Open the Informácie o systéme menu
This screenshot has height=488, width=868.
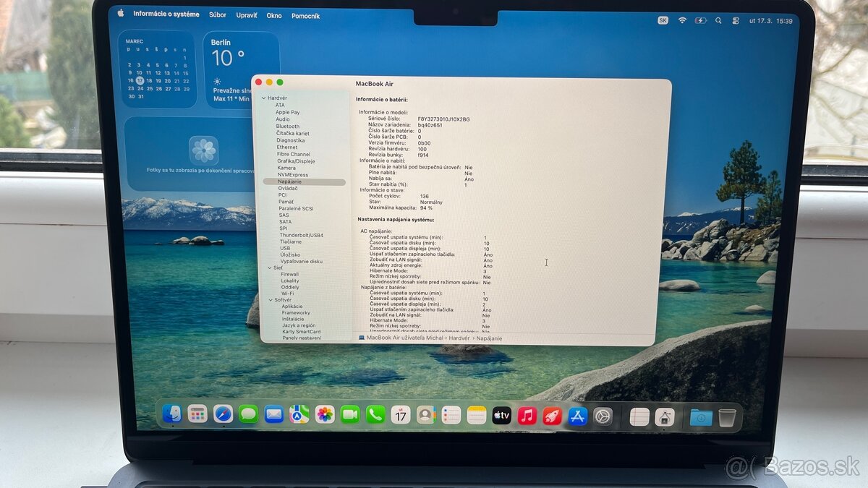click(166, 14)
